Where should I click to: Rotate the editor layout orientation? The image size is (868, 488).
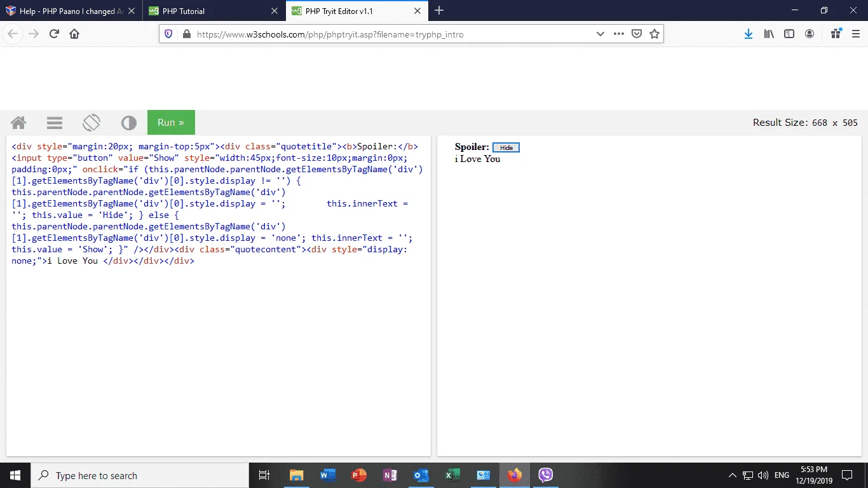pyautogui.click(x=92, y=123)
